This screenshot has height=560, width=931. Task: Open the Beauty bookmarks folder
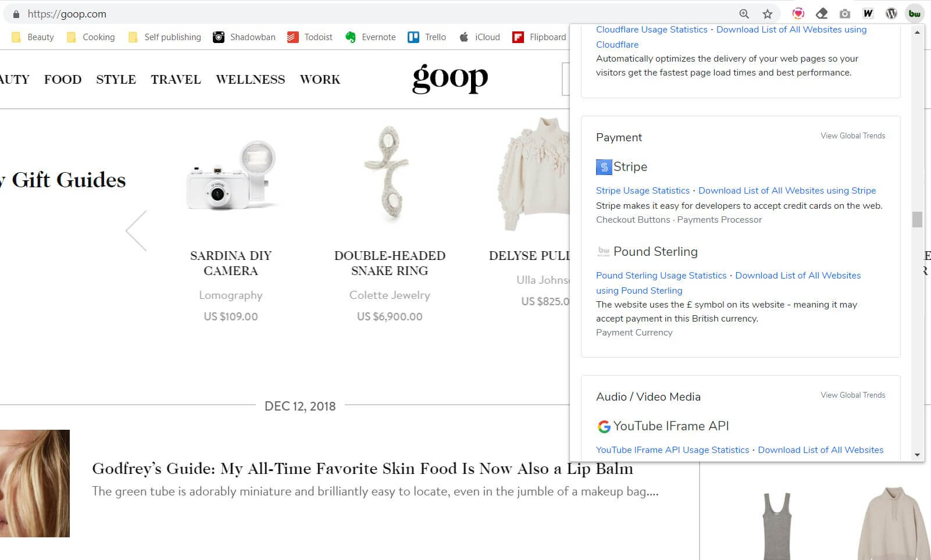[33, 37]
